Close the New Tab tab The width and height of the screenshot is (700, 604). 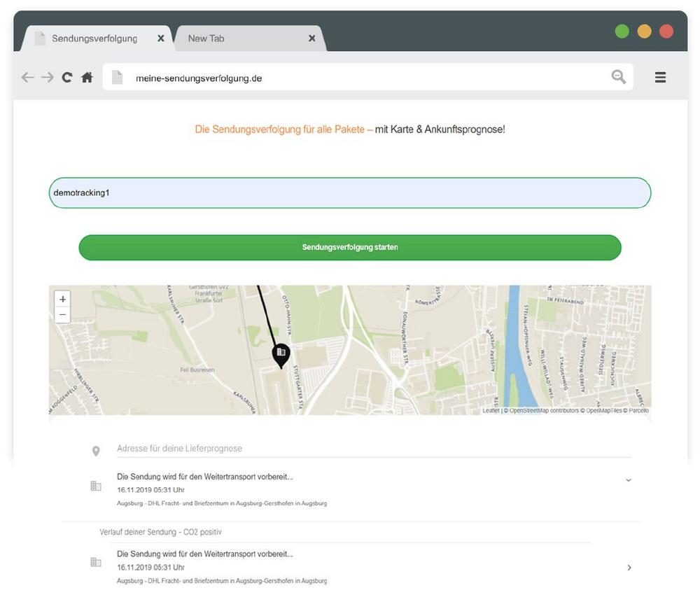click(312, 38)
